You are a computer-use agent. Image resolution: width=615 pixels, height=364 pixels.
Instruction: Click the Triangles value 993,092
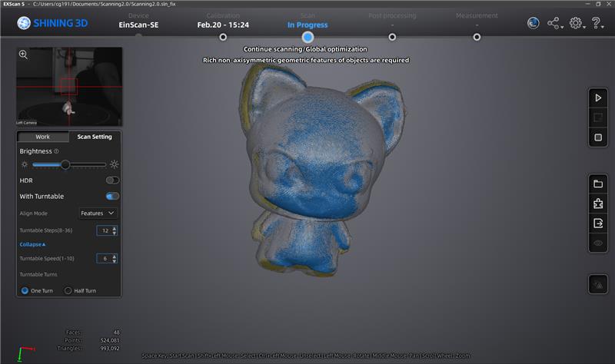pos(110,349)
